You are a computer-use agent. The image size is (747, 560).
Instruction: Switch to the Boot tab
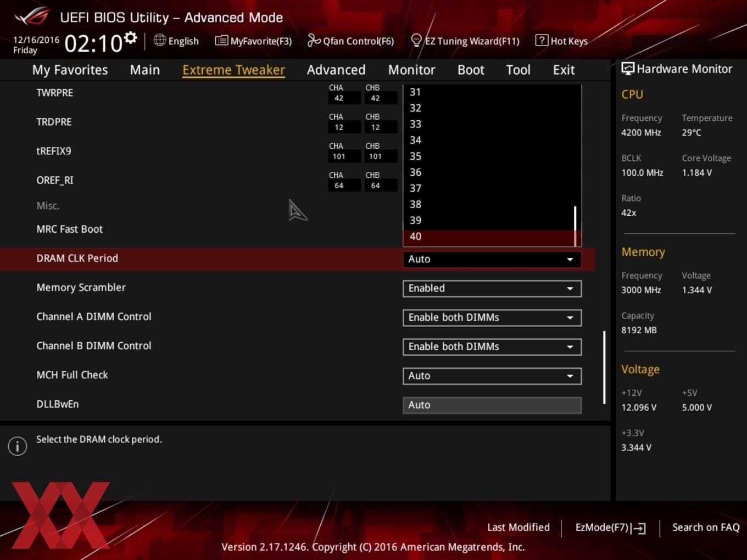click(x=471, y=70)
